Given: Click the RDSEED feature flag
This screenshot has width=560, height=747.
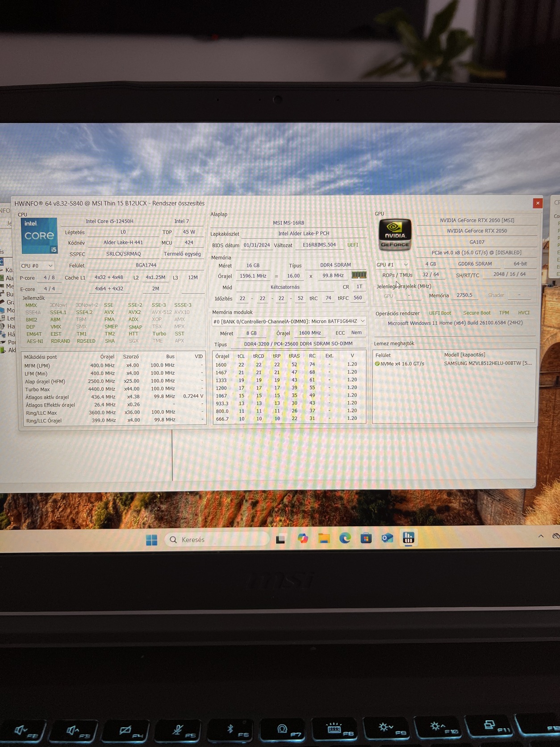Looking at the screenshot, I should (x=86, y=341).
